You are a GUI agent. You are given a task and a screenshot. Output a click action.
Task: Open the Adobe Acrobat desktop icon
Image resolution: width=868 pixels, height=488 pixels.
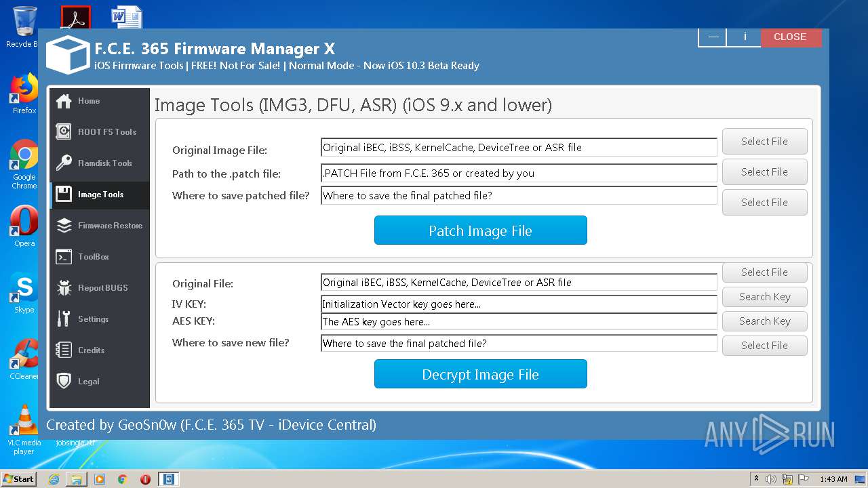(x=75, y=18)
